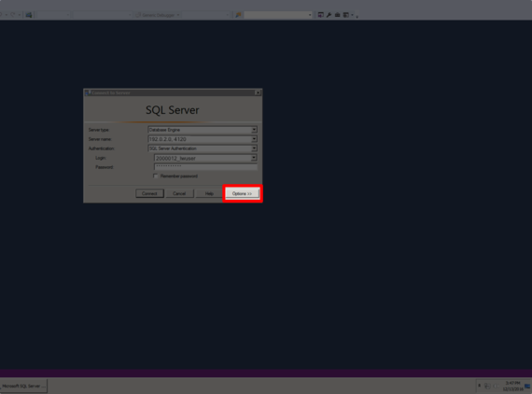
Task: Click the window layout toolbar icon
Action: (345, 15)
